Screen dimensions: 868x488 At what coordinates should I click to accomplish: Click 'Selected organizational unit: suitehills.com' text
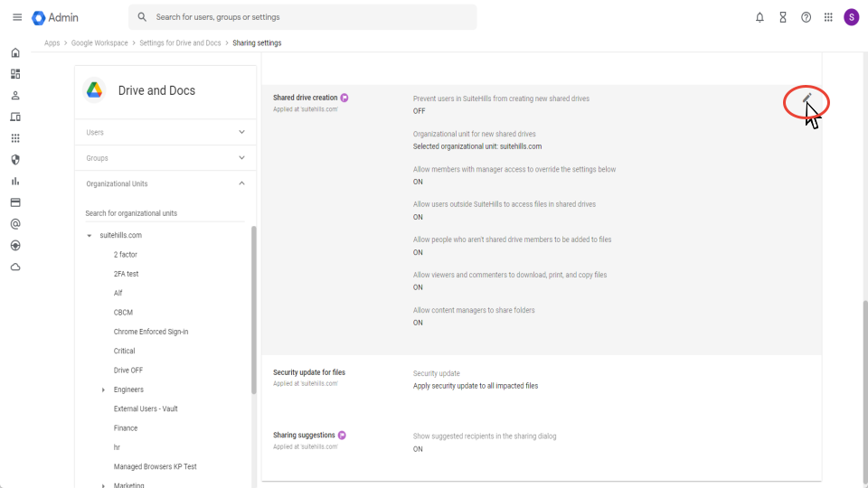coord(477,146)
